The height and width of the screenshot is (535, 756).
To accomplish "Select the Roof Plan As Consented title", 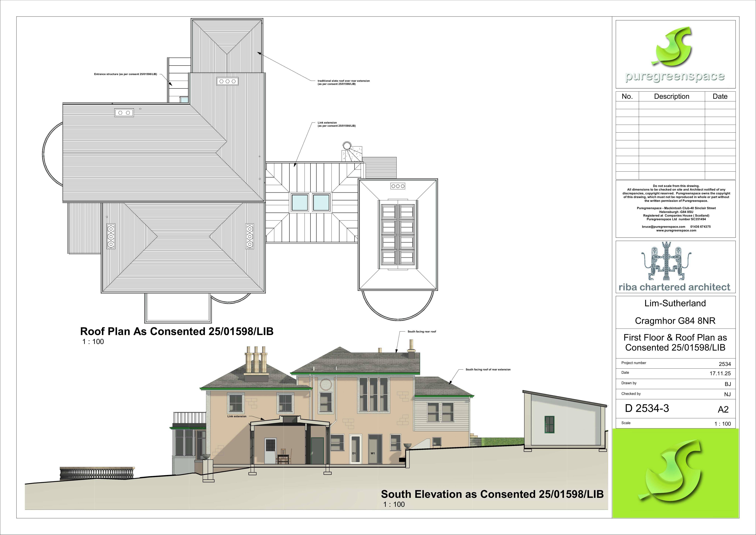I will [x=177, y=331].
